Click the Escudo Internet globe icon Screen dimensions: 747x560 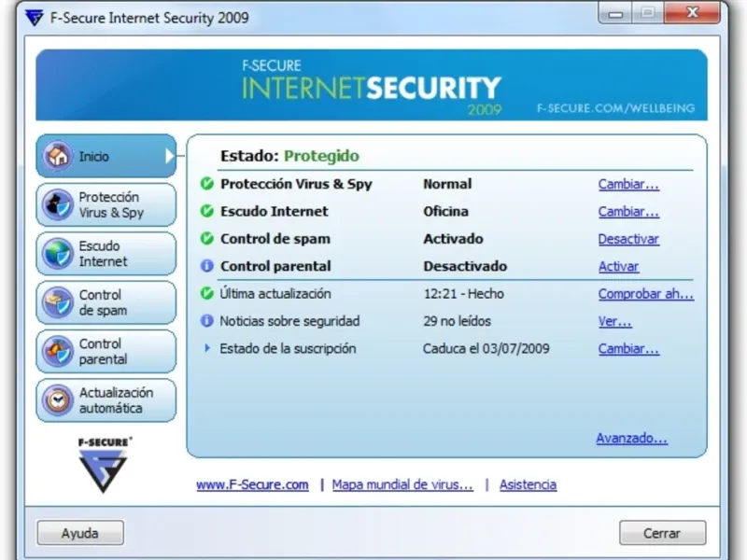58,253
